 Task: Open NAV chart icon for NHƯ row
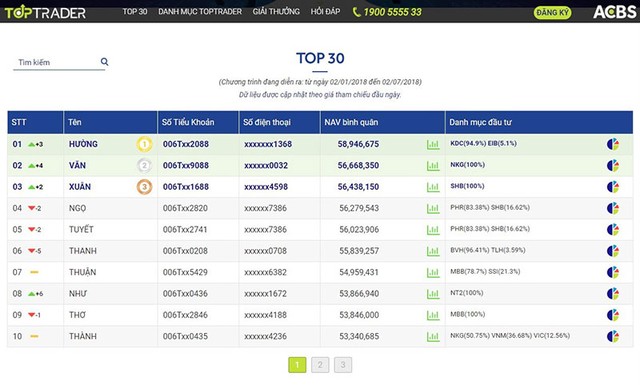[433, 294]
